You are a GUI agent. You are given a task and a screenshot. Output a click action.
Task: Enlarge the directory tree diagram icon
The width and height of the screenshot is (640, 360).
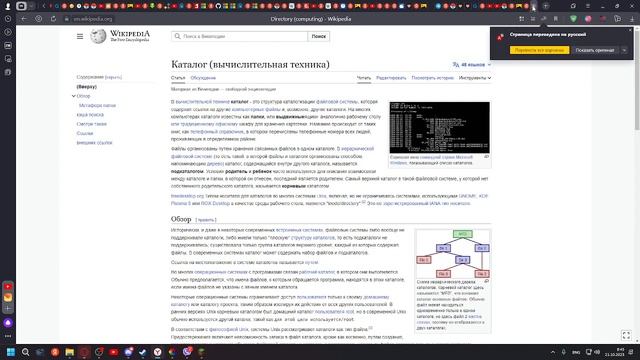click(487, 281)
